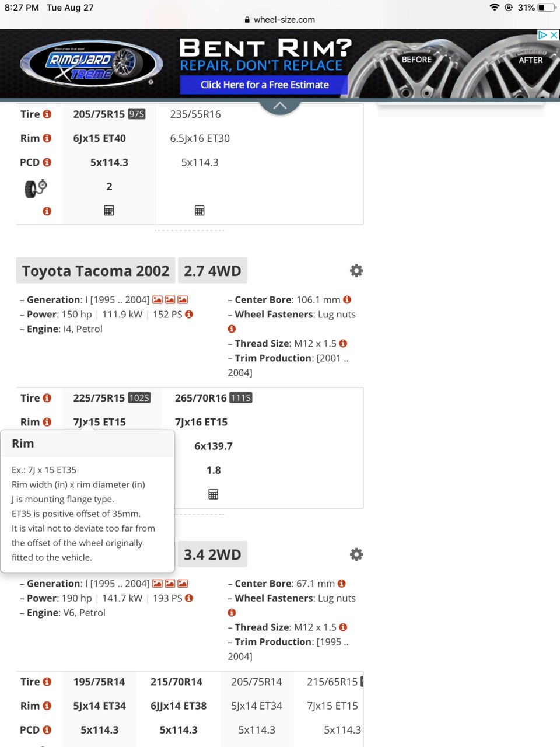
Task: Tap the 102S load index badge
Action: [139, 398]
